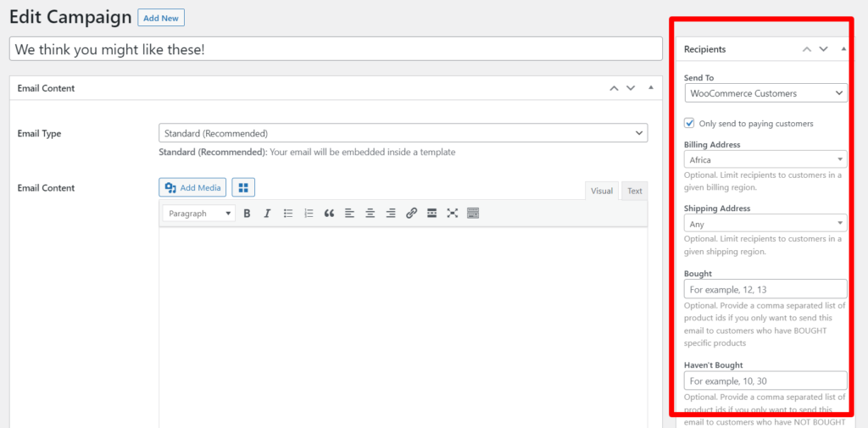Click the Bought product ids field
Viewport: 868px width, 428px height.
point(765,288)
